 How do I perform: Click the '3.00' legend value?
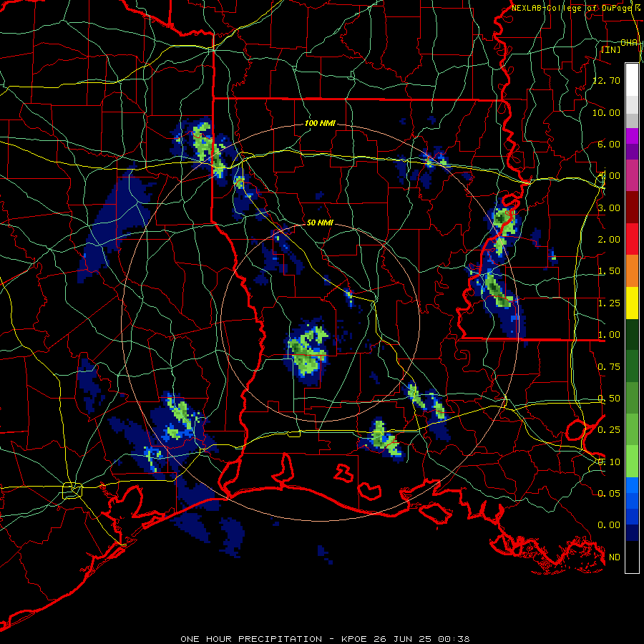[609, 208]
